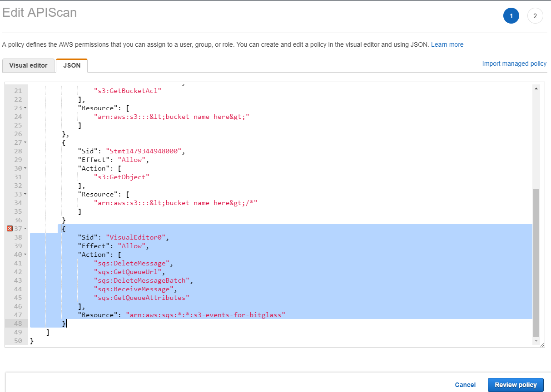Collapse the fold arrow at line 27

(x=25, y=143)
